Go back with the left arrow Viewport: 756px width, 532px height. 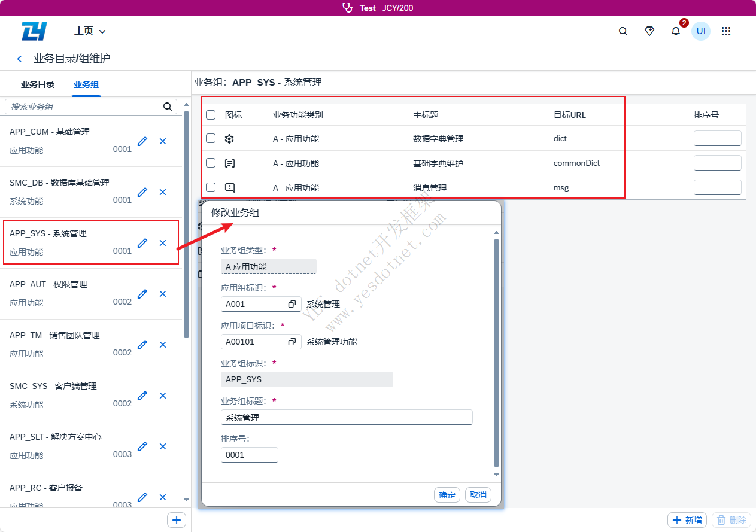[x=20, y=59]
